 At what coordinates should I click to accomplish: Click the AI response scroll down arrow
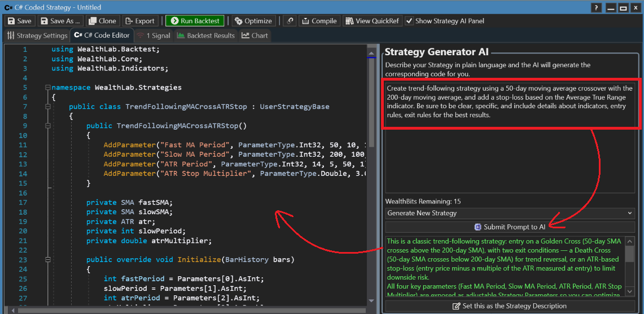tap(629, 291)
